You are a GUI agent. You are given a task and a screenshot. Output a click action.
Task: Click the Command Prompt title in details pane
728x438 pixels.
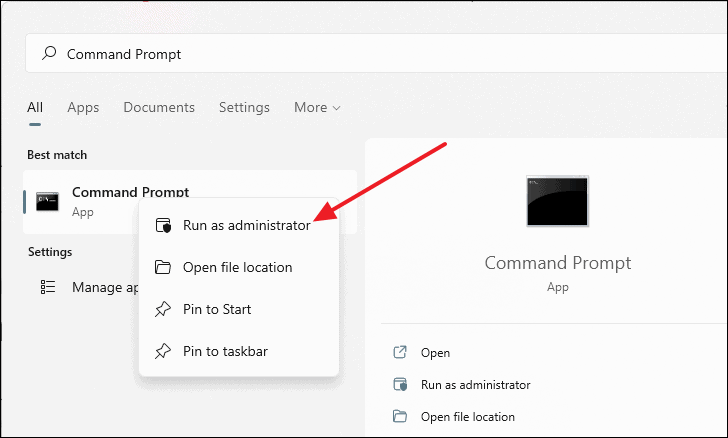pyautogui.click(x=558, y=263)
